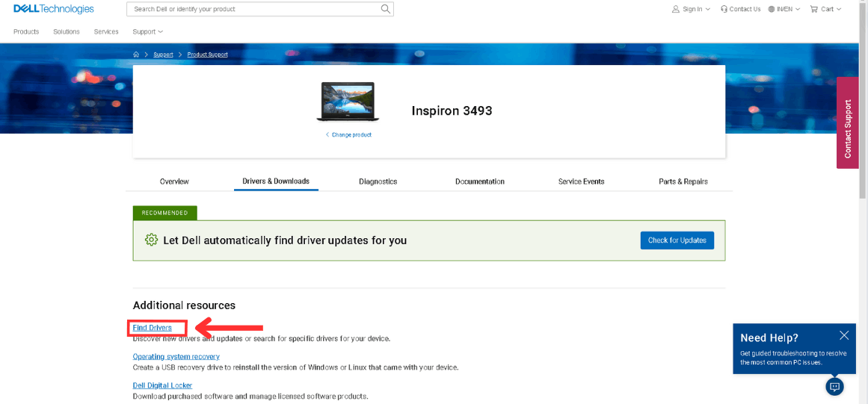Click the Inspiron 3493 title text
The image size is (868, 404).
coord(452,111)
